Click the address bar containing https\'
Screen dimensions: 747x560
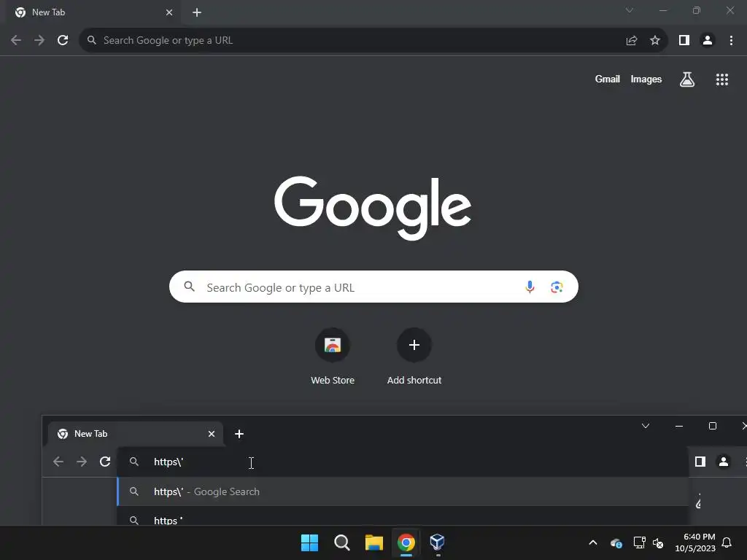403,462
